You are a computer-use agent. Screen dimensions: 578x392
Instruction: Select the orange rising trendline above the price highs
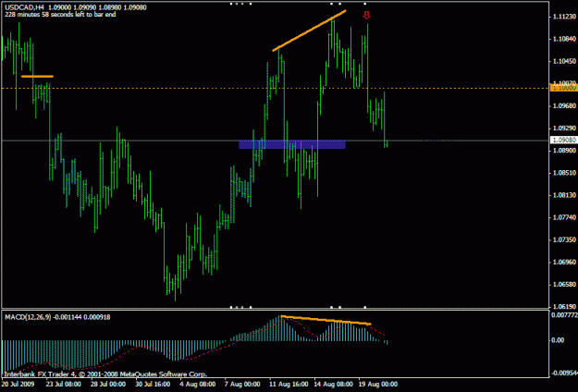coord(309,31)
